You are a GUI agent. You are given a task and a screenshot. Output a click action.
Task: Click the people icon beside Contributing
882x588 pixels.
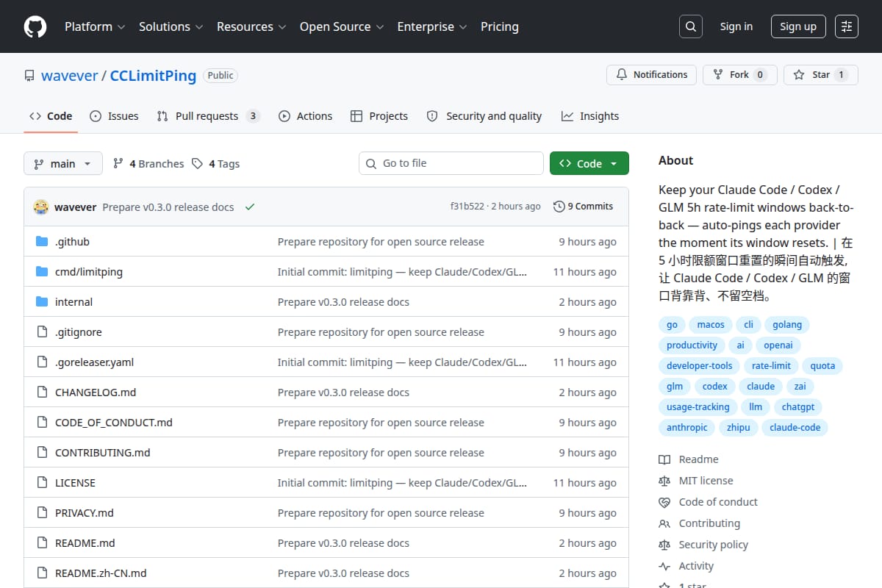664,523
